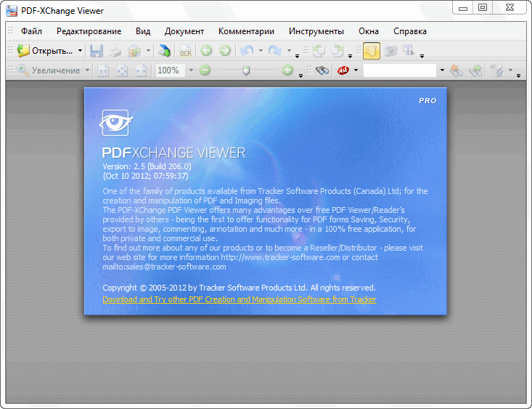Click the Undo icon

(247, 51)
